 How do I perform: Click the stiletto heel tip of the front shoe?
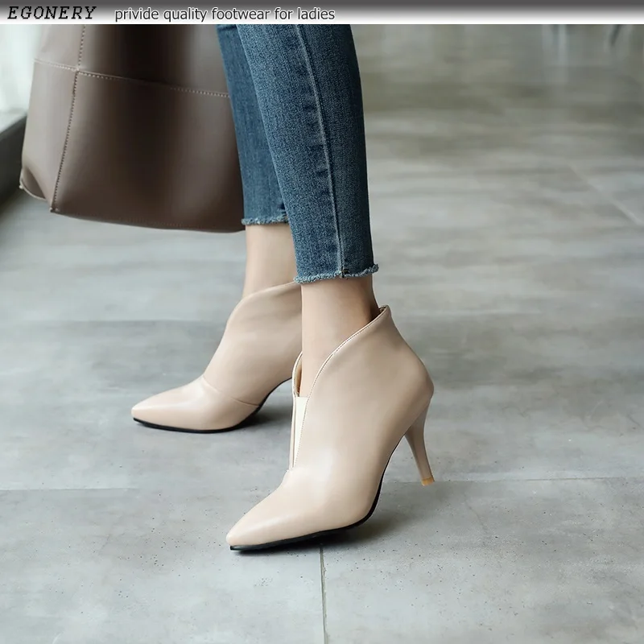point(427,479)
